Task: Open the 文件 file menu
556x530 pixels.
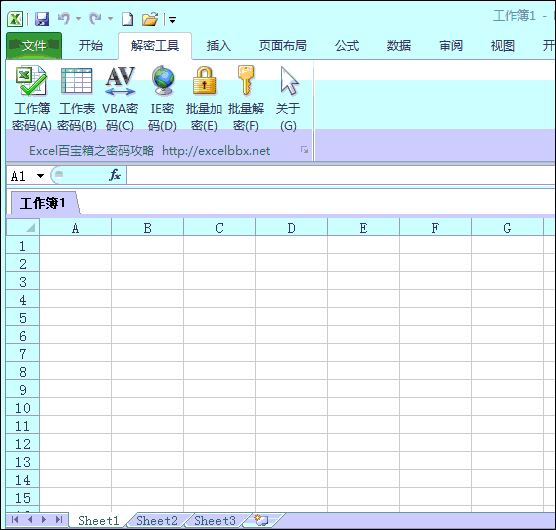Action: click(34, 45)
